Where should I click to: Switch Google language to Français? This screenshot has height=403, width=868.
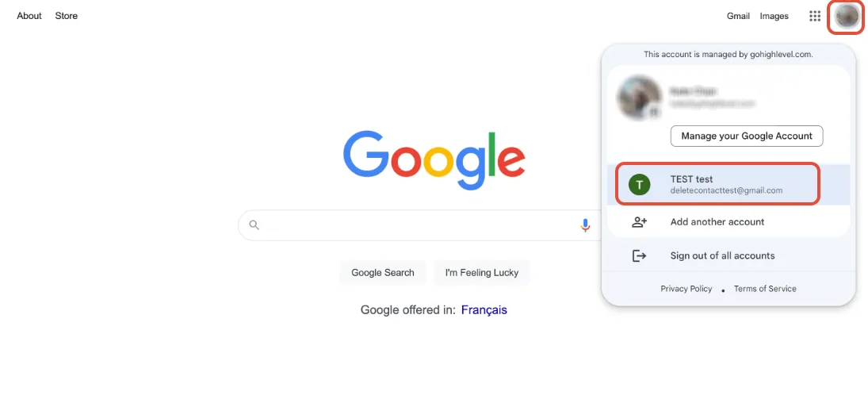(484, 310)
